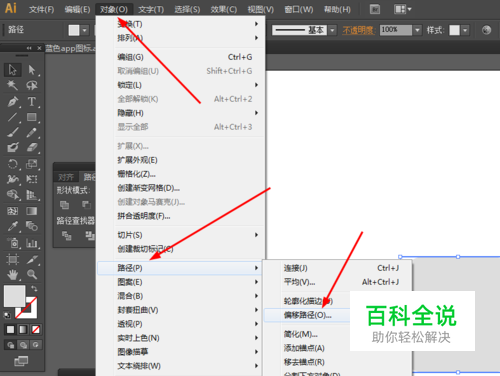Open the 编辑(E) menu
The width and height of the screenshot is (500, 376).
(77, 9)
